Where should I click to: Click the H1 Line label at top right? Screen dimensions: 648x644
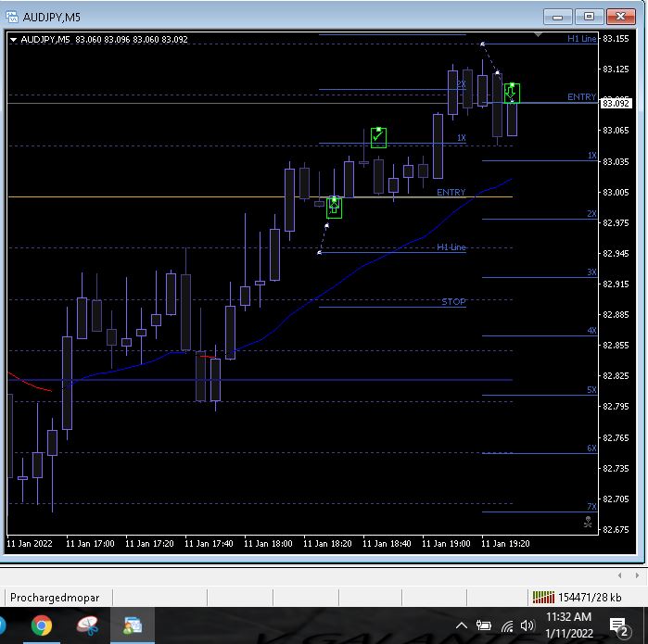(x=582, y=39)
